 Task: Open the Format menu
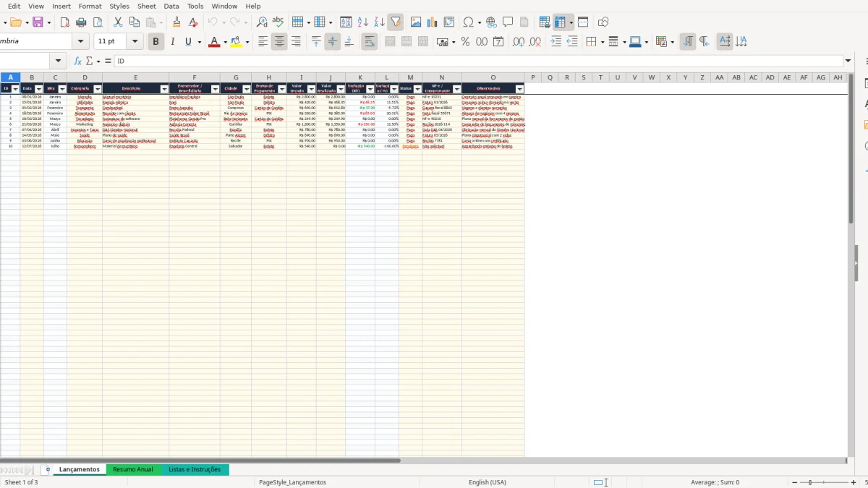coord(90,6)
